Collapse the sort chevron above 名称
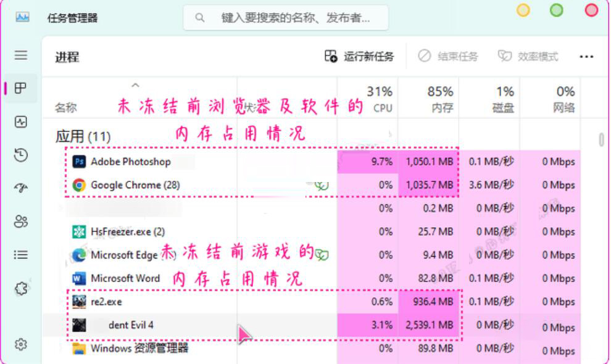Image resolution: width=611 pixels, height=364 pixels. click(135, 85)
